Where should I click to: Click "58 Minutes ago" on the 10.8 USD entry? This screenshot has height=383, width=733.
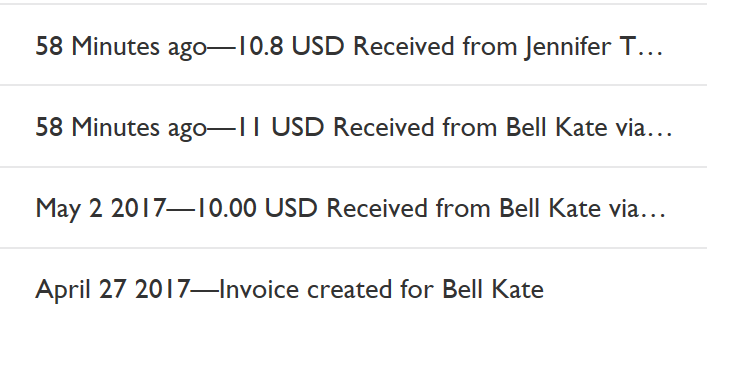(x=121, y=47)
